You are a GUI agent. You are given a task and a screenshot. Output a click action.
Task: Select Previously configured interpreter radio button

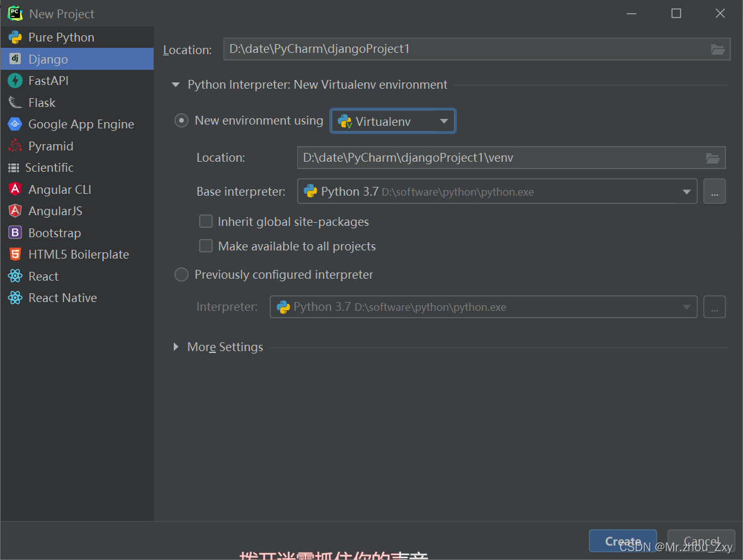pyautogui.click(x=181, y=274)
